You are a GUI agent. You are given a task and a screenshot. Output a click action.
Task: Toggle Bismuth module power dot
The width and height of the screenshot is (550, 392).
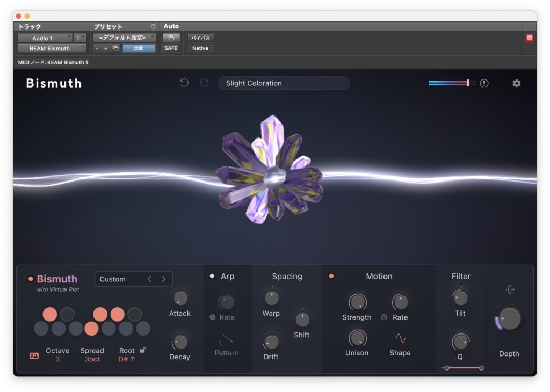click(x=31, y=279)
